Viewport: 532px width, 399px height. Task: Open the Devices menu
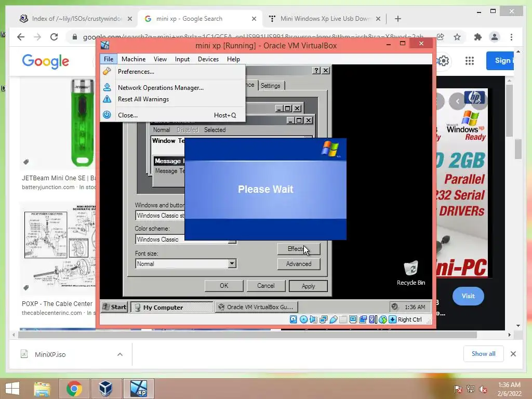pyautogui.click(x=208, y=59)
